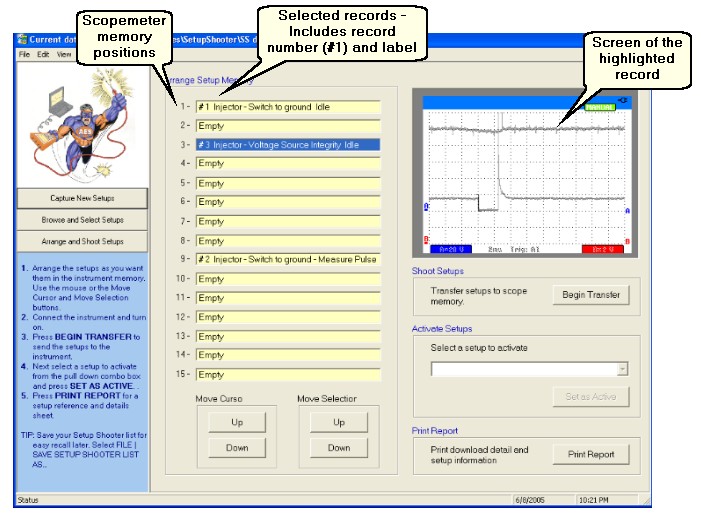Select the Empty row at position 5

(288, 183)
